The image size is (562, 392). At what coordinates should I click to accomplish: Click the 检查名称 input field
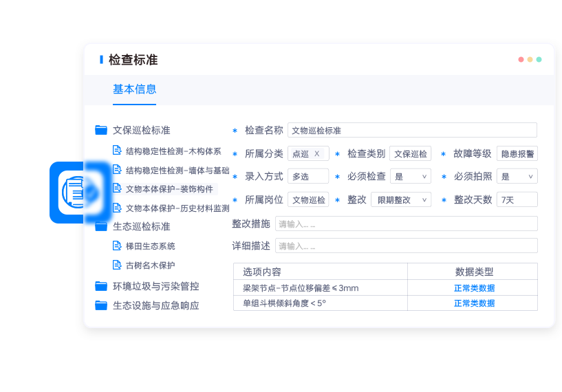pos(411,130)
